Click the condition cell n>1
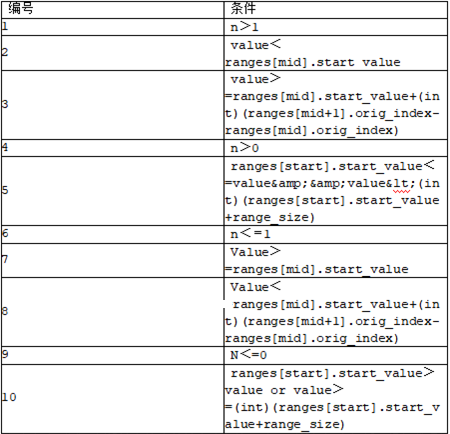450x434 pixels. 336,27
